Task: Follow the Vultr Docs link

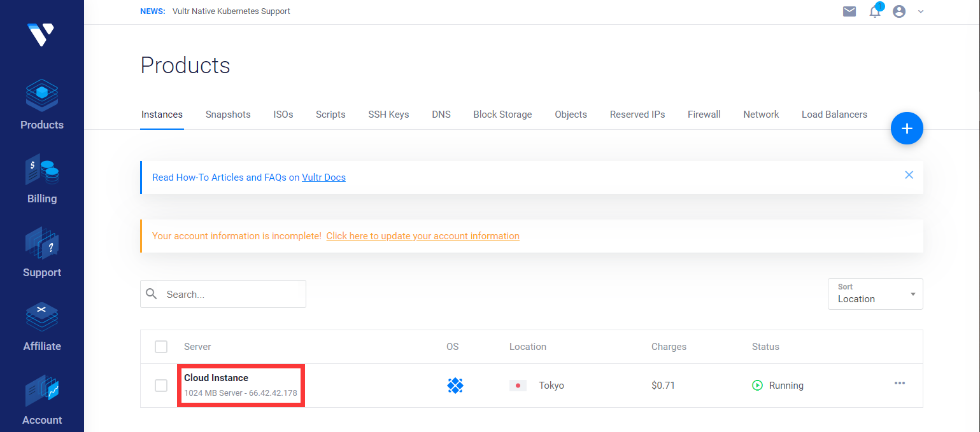Action: pos(323,178)
